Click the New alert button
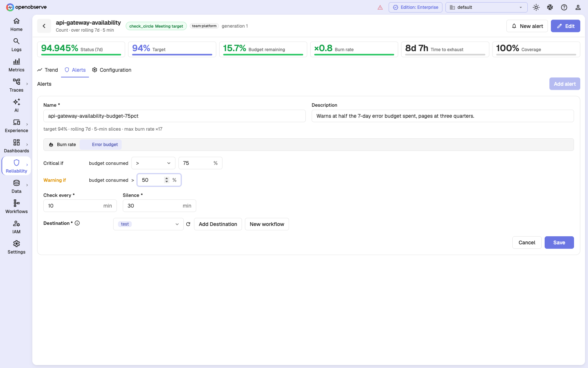588x368 pixels. (527, 26)
